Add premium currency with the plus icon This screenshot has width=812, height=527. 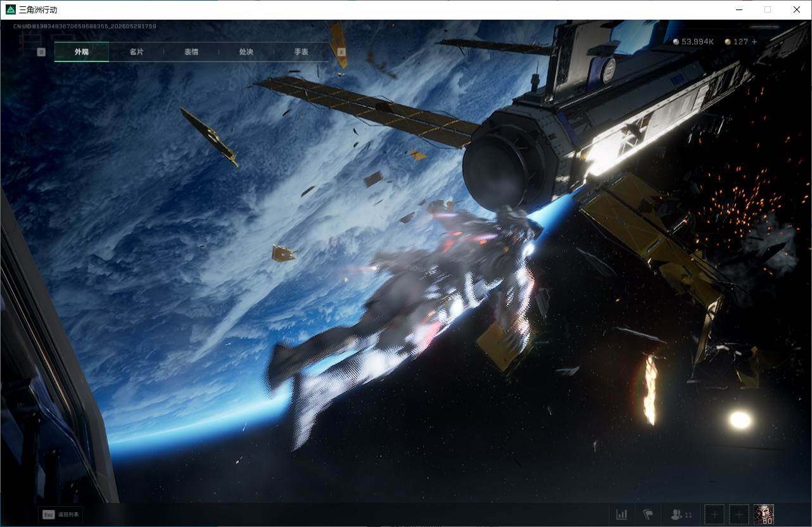coord(754,42)
